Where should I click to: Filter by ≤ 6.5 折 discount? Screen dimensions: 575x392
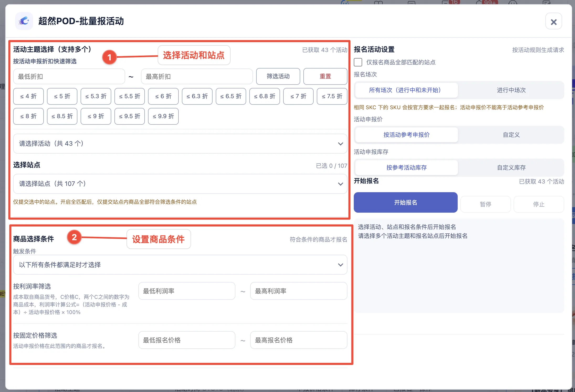pos(231,96)
